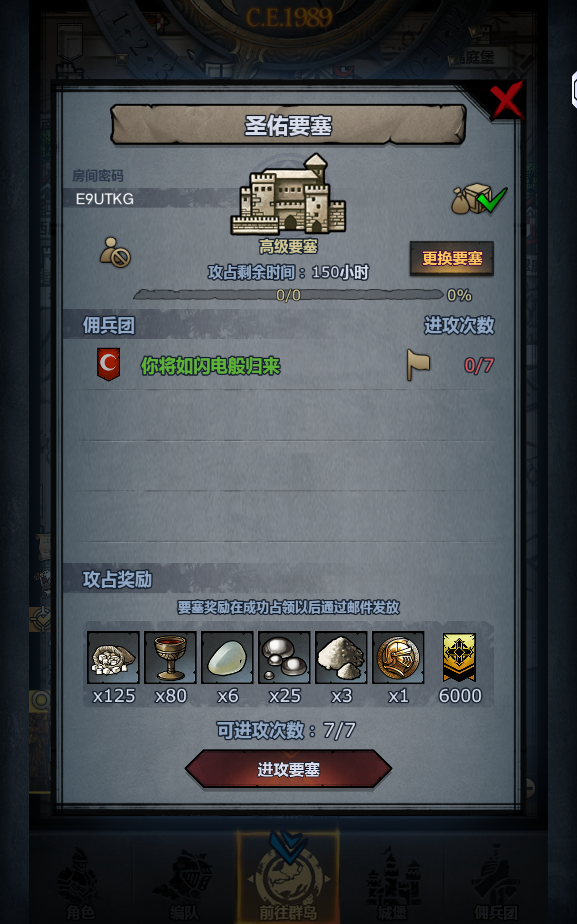Switch to the 城堡 tab
This screenshot has height=924, width=577.
(392, 882)
